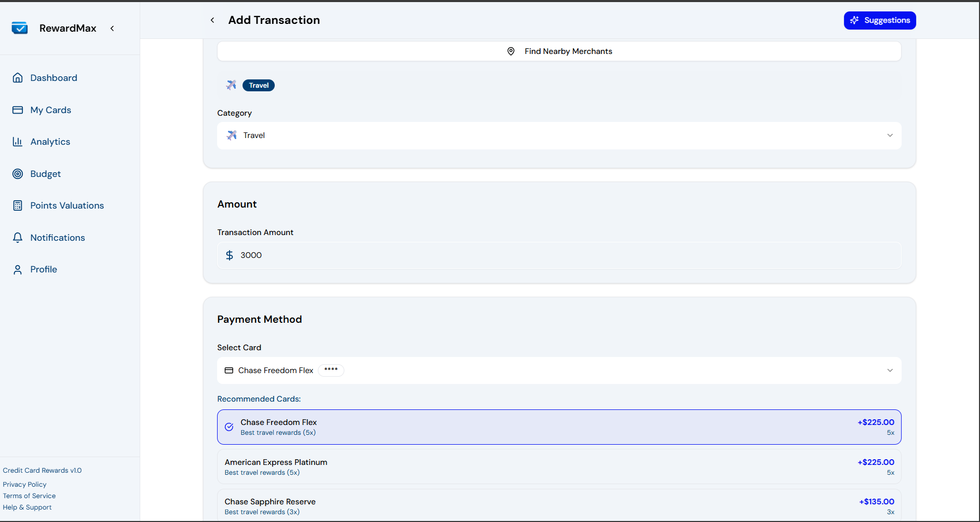This screenshot has height=522, width=980.
Task: Click card icon in Select Card field
Action: click(x=229, y=370)
